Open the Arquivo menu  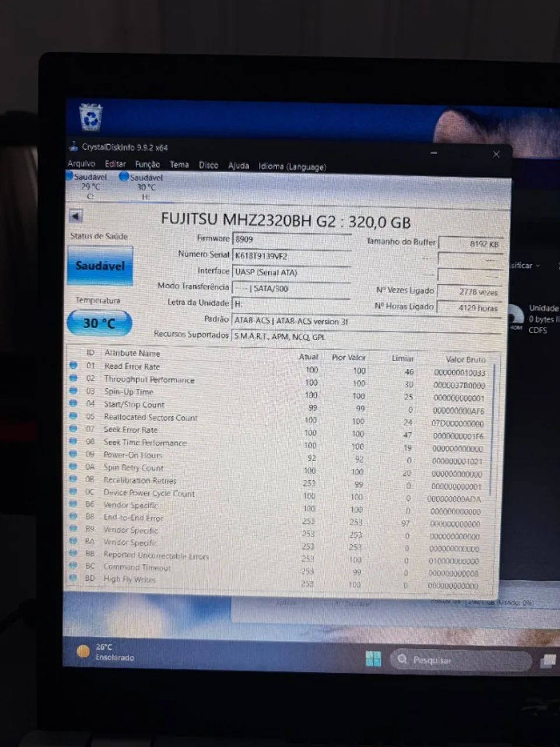pos(81,163)
